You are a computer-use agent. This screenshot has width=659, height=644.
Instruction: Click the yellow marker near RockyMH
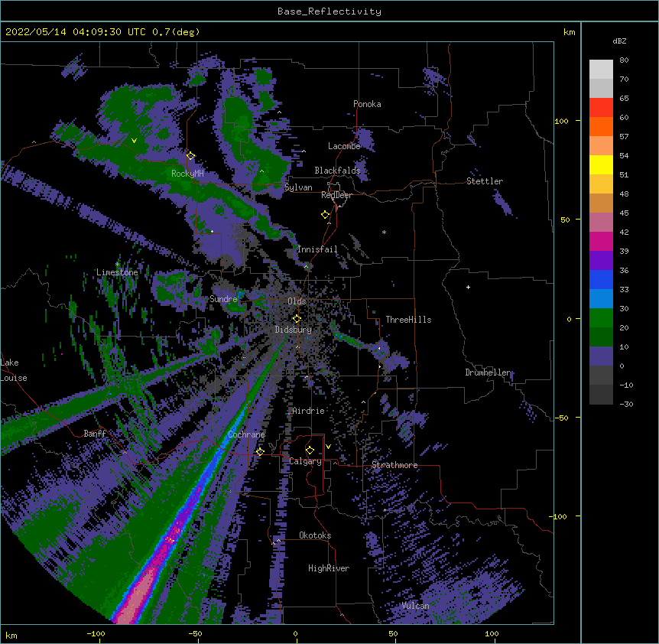(x=190, y=155)
